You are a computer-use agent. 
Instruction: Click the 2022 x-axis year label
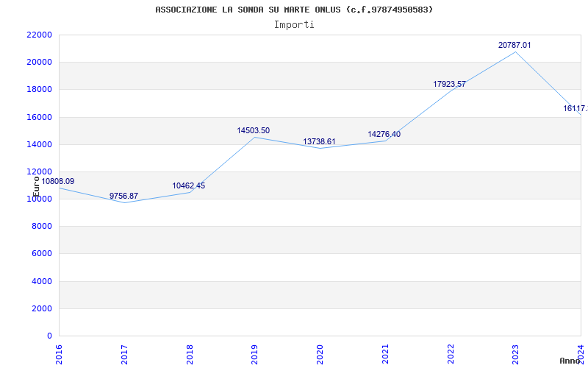click(x=451, y=354)
